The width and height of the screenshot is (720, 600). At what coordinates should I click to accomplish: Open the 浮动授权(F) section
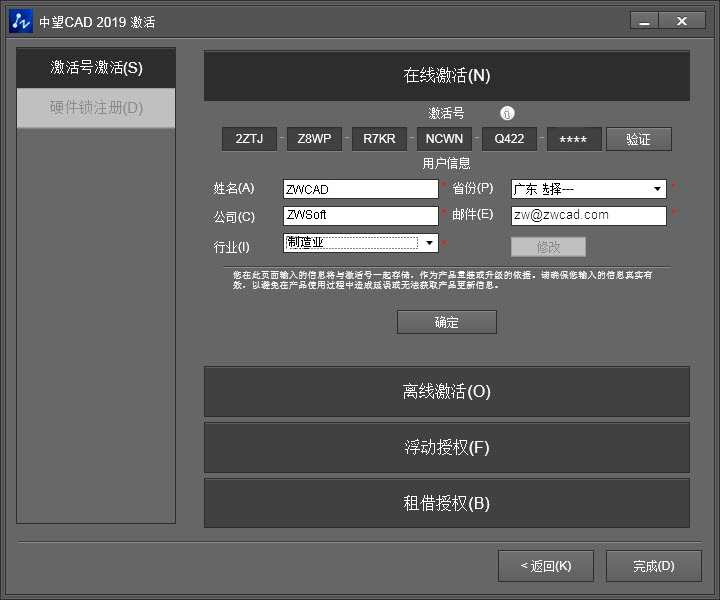pos(447,447)
